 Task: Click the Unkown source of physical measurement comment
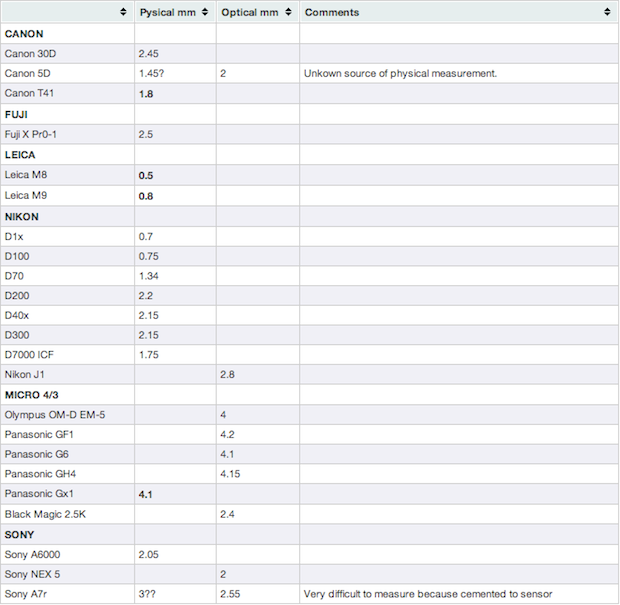click(x=400, y=74)
